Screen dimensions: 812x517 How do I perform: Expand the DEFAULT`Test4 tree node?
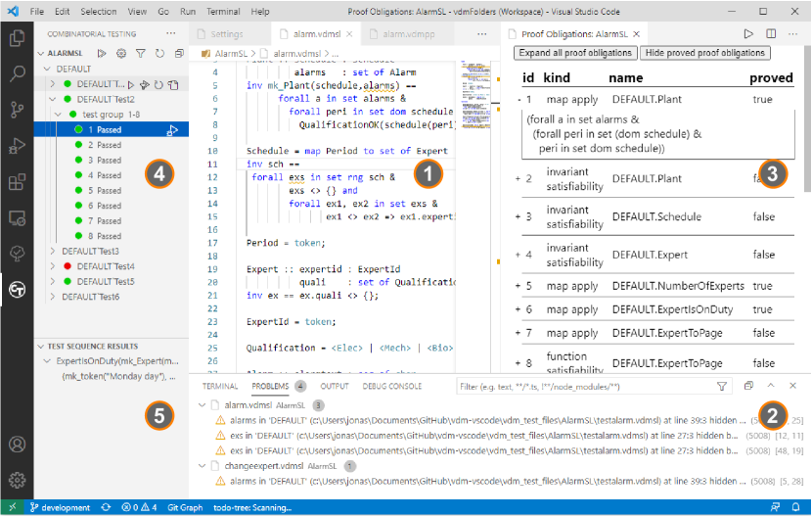point(53,266)
